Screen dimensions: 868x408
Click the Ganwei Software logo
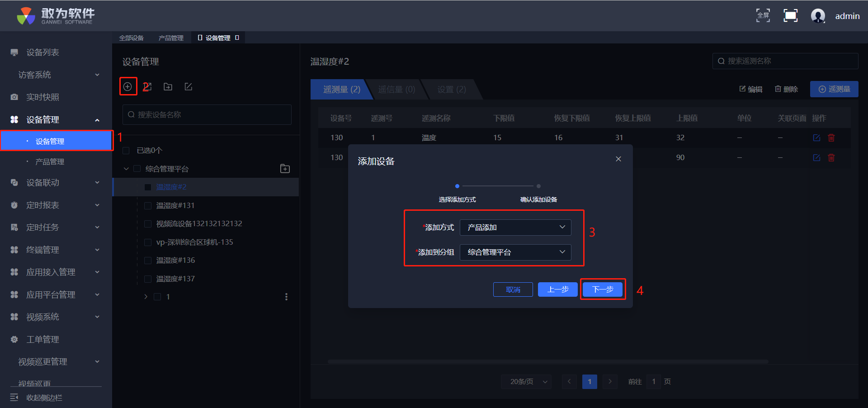[x=56, y=16]
